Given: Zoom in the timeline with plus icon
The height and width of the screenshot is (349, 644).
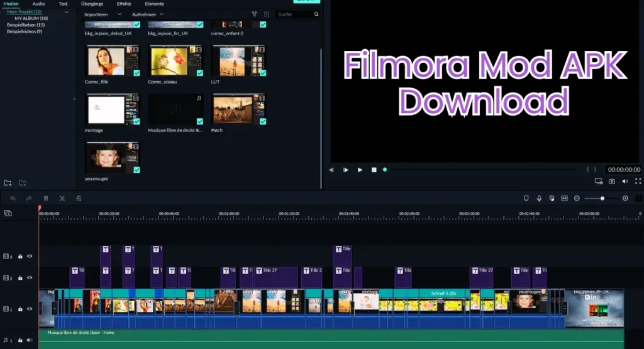Looking at the screenshot, I should (x=625, y=198).
